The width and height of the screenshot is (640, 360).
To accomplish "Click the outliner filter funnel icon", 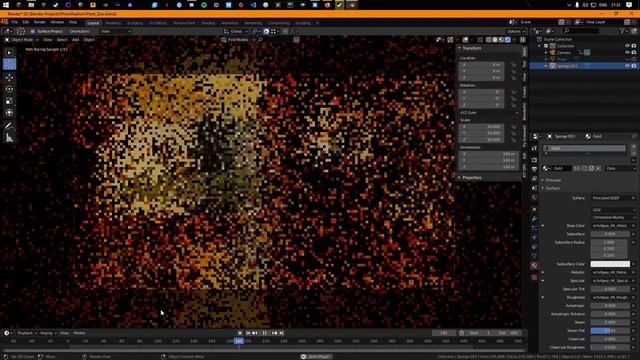I will (622, 31).
